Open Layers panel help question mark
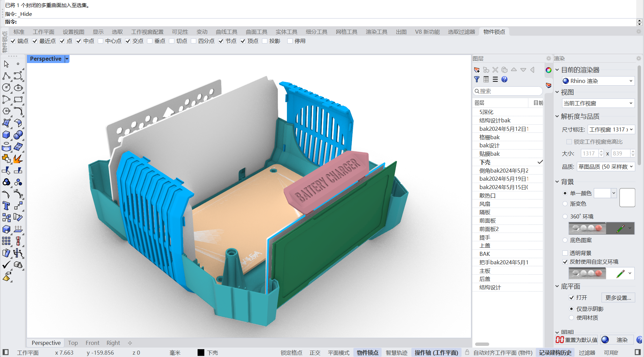This screenshot has height=357, width=644. (504, 79)
